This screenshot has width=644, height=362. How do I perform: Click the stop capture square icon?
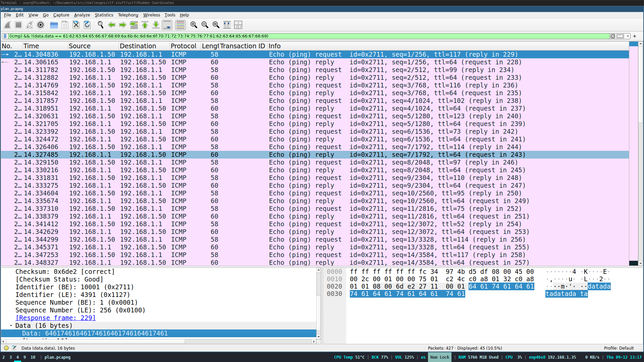(18, 25)
